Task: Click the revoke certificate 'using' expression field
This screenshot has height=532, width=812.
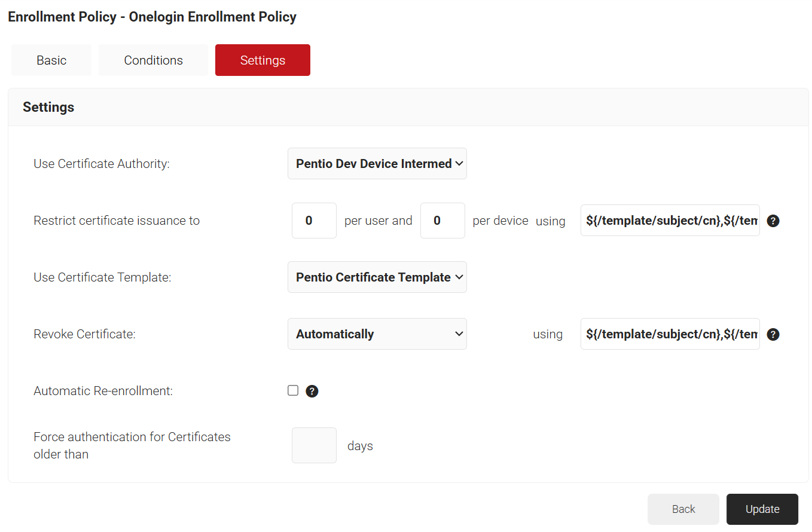Action: coord(670,334)
